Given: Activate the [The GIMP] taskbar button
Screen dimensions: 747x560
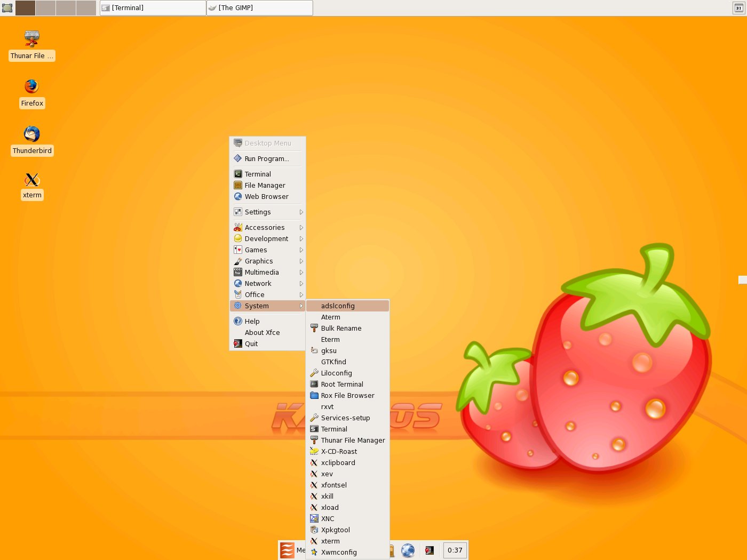Looking at the screenshot, I should [260, 8].
